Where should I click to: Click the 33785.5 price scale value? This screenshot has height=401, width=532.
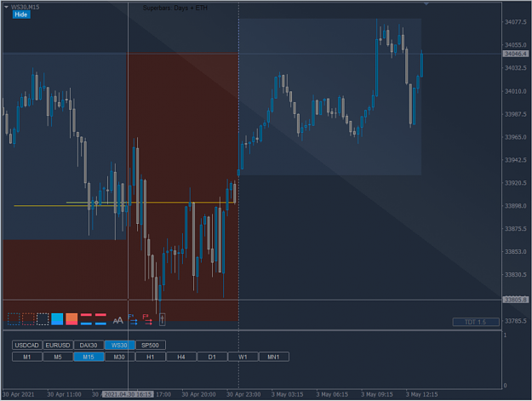pyautogui.click(x=516, y=321)
